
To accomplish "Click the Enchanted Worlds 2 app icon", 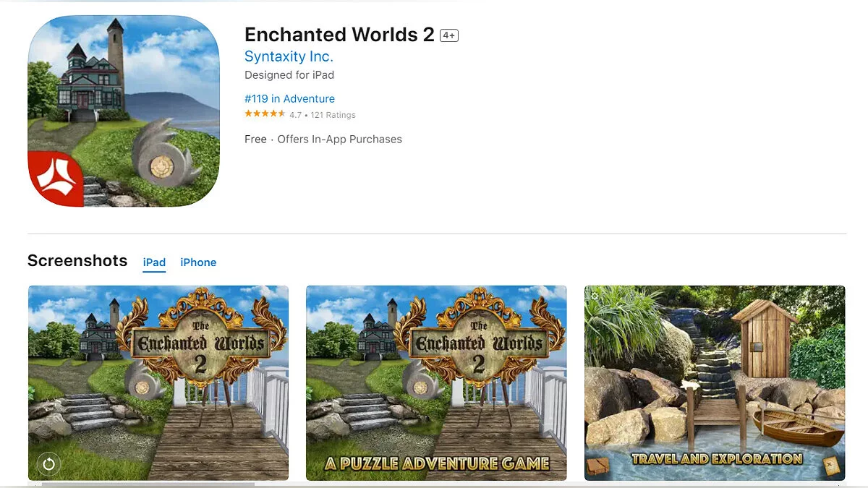I will [124, 111].
